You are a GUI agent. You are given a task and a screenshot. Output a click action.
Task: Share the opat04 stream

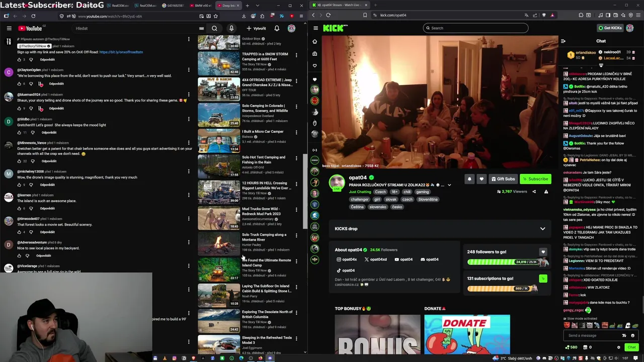coord(534,192)
